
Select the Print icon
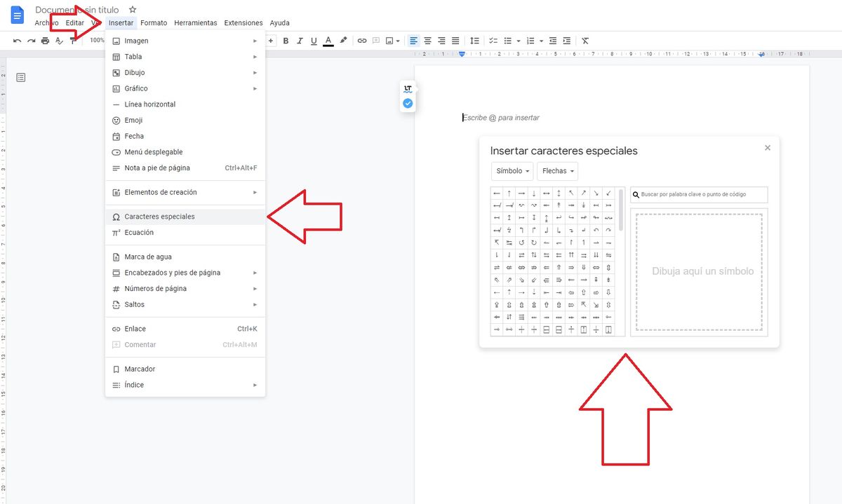click(44, 40)
